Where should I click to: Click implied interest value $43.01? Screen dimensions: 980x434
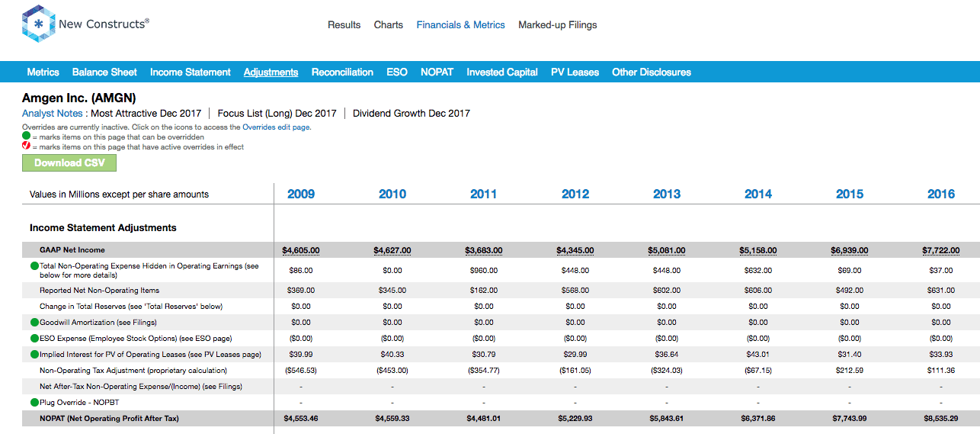tap(758, 354)
